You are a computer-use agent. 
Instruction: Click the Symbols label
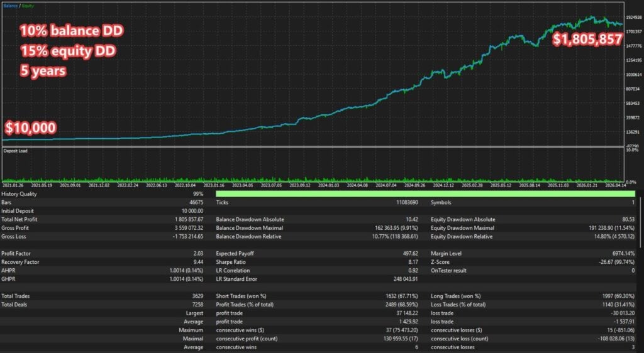(x=441, y=202)
